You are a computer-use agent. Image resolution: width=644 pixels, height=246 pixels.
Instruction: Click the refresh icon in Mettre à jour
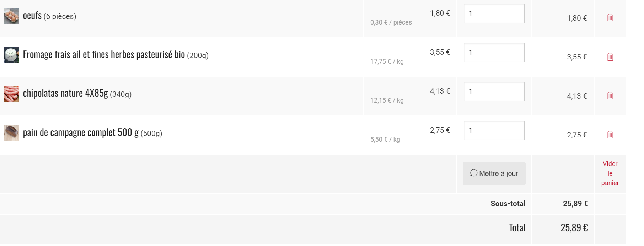click(473, 173)
